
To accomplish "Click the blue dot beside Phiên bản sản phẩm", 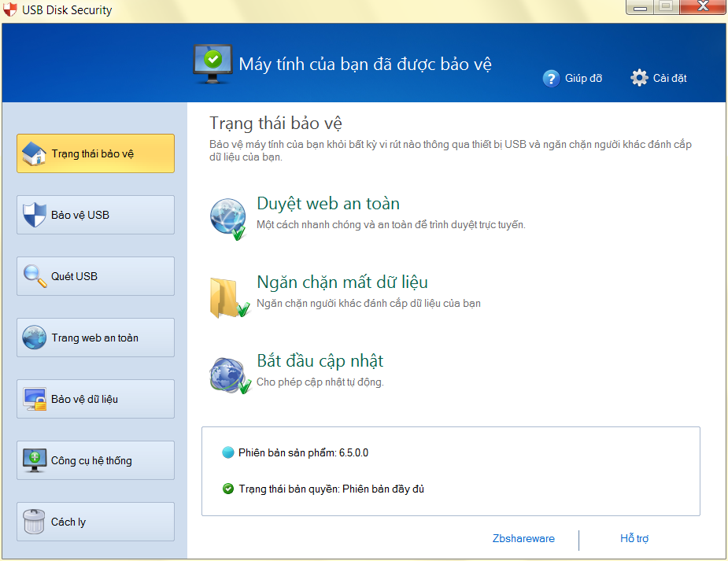I will point(228,452).
